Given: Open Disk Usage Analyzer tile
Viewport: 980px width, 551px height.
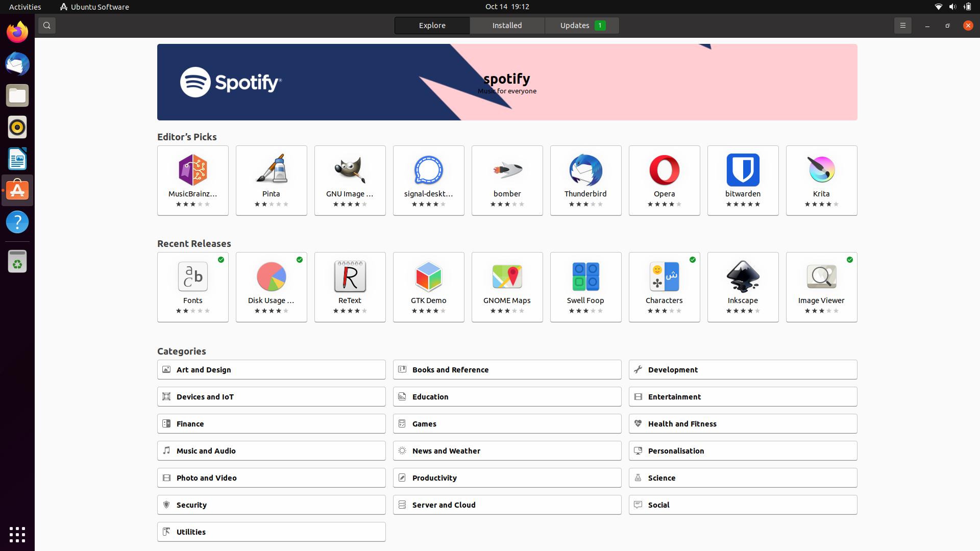Looking at the screenshot, I should 272,287.
